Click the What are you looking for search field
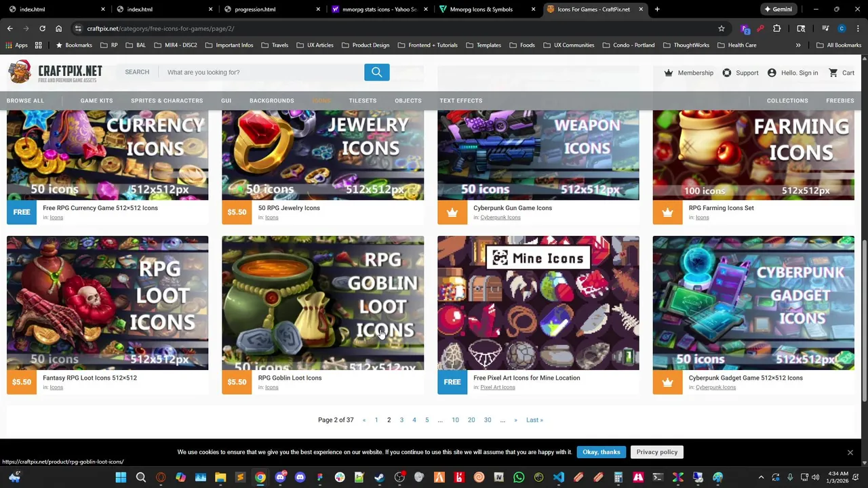The height and width of the screenshot is (488, 868). pyautogui.click(x=262, y=73)
